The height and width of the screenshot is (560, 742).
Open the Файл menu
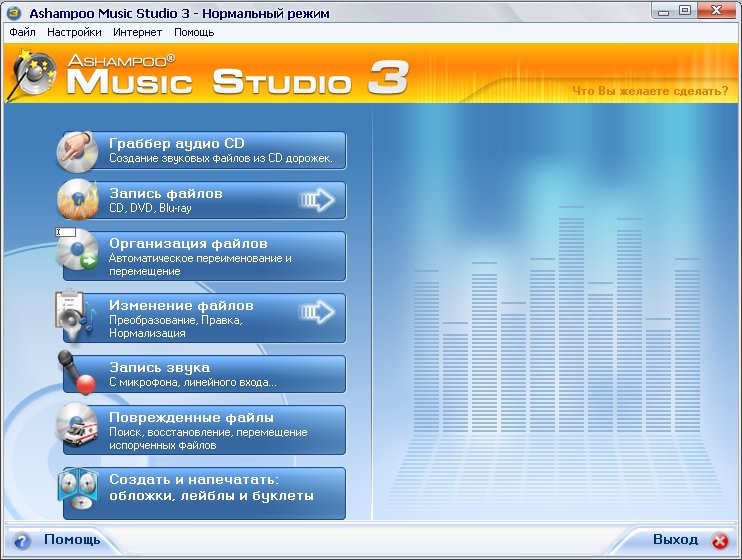coord(22,33)
